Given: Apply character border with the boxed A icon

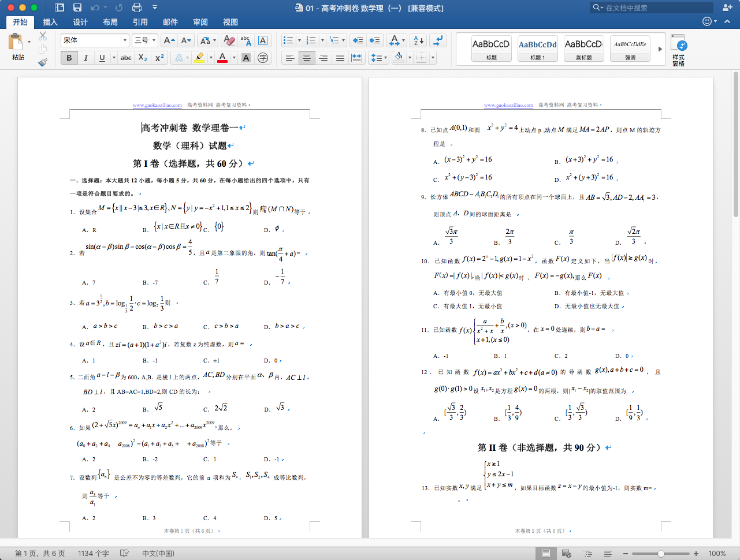Looking at the screenshot, I should [263, 40].
